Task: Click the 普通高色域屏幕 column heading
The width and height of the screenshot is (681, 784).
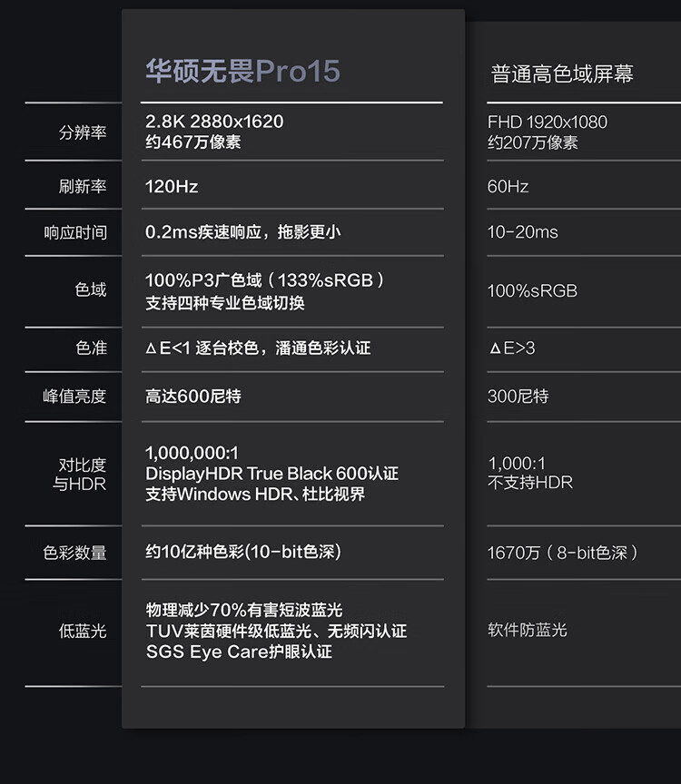Action: 562,74
